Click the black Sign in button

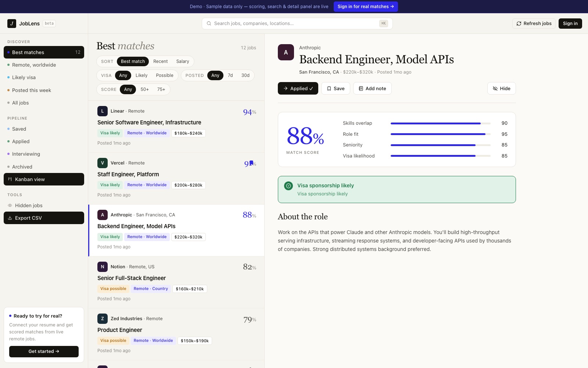click(x=570, y=24)
